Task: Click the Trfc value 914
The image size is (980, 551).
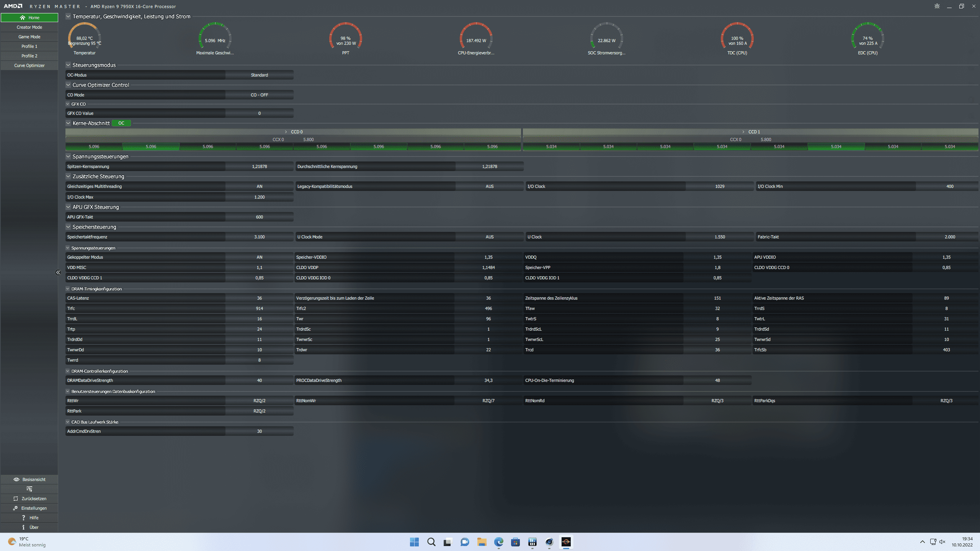Action: pos(260,308)
